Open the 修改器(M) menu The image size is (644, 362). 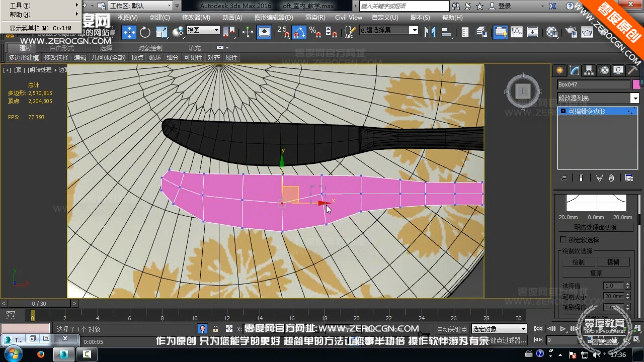pyautogui.click(x=196, y=17)
